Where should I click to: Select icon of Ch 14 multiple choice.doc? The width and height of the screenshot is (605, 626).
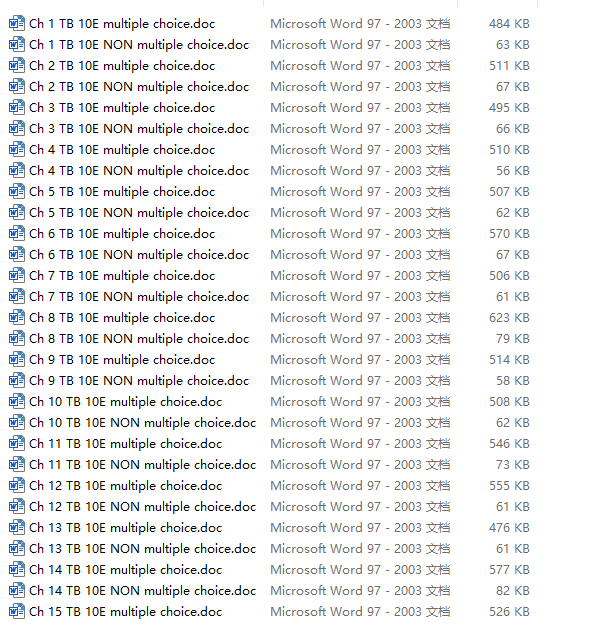(16, 569)
